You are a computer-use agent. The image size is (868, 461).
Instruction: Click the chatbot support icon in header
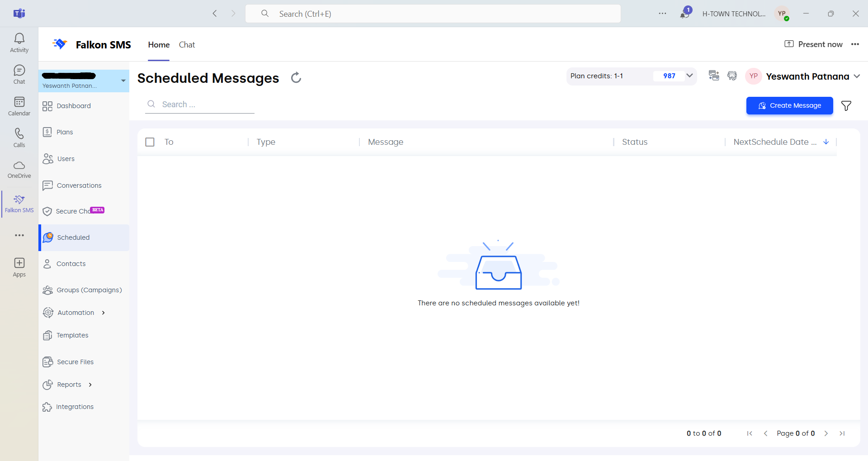coord(732,76)
